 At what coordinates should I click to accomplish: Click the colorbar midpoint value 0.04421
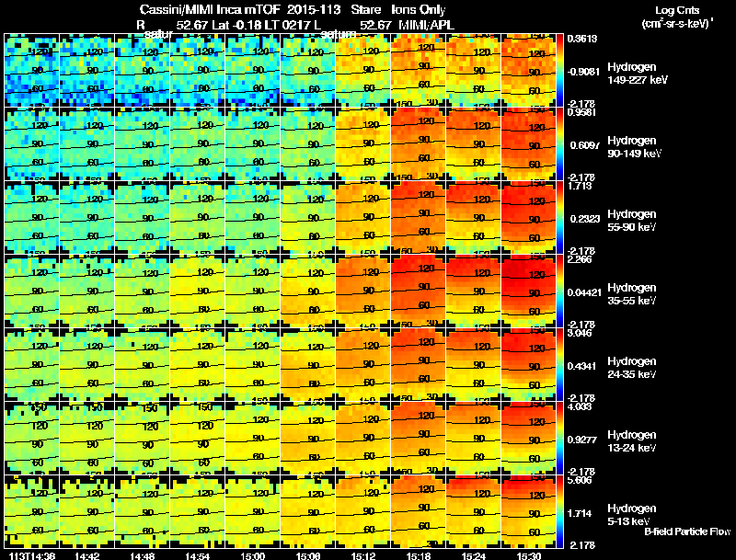(584, 292)
